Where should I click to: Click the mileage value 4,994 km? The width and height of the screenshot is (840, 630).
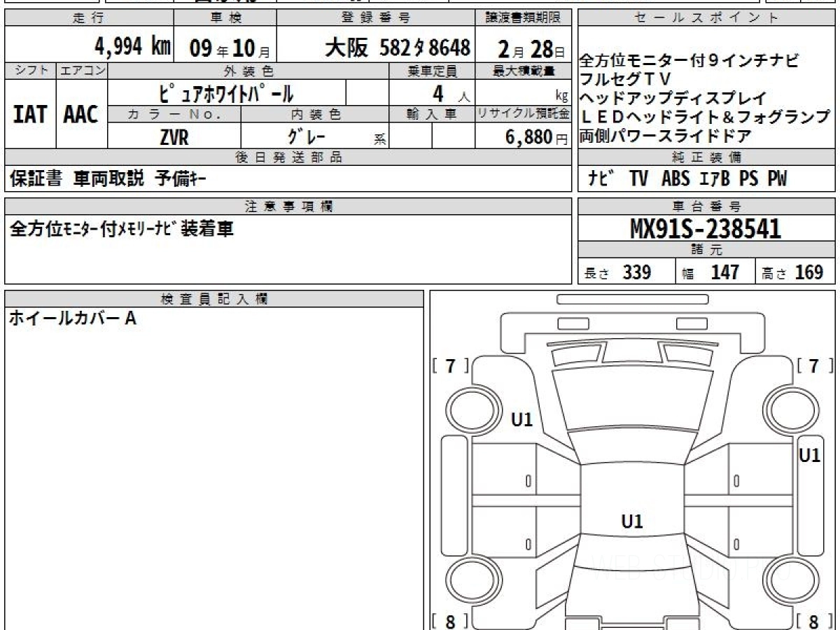click(x=133, y=48)
